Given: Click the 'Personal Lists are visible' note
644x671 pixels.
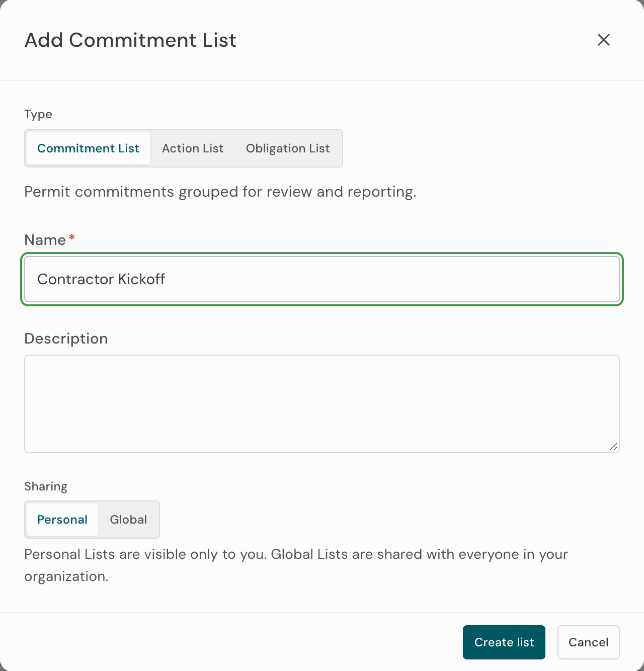Looking at the screenshot, I should [296, 565].
